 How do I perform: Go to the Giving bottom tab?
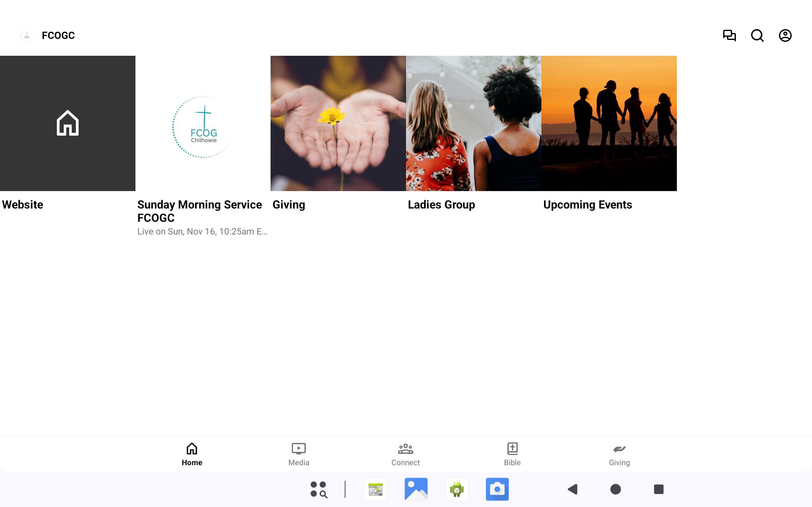coord(619,454)
